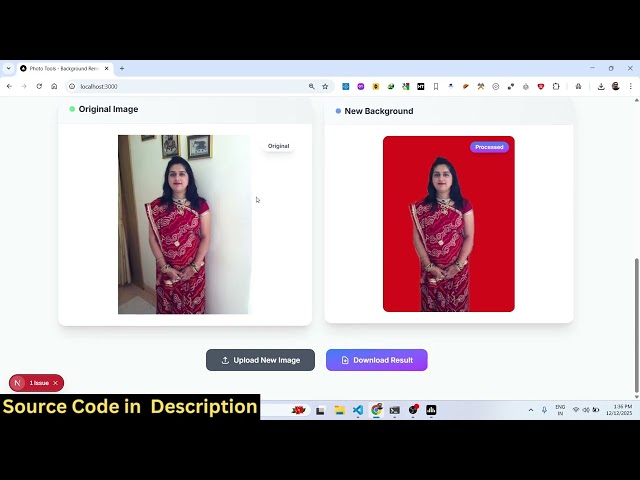Click the red shield extension icon
640x480 pixels.
coord(541,86)
